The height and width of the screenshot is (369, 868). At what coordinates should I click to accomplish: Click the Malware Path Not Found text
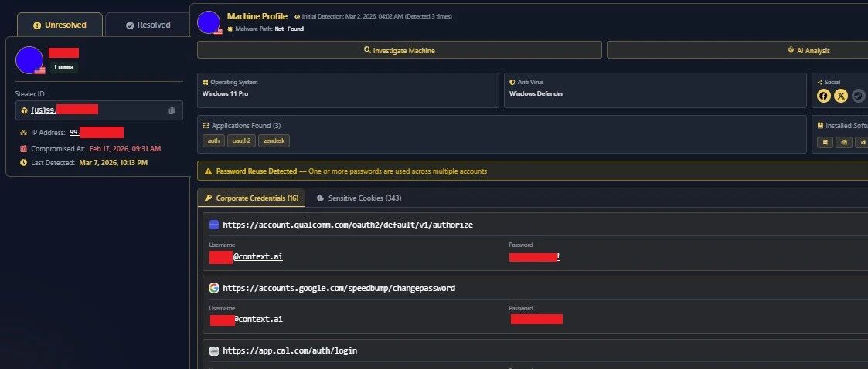(x=270, y=29)
